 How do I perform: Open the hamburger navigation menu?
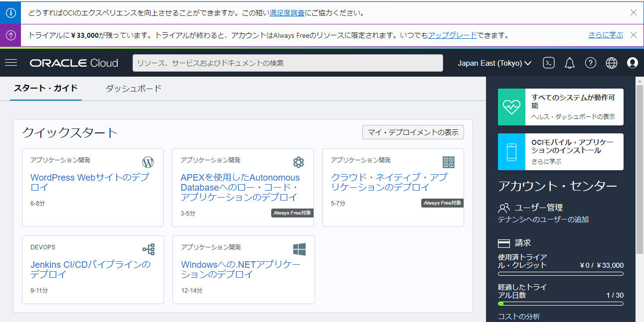point(11,63)
